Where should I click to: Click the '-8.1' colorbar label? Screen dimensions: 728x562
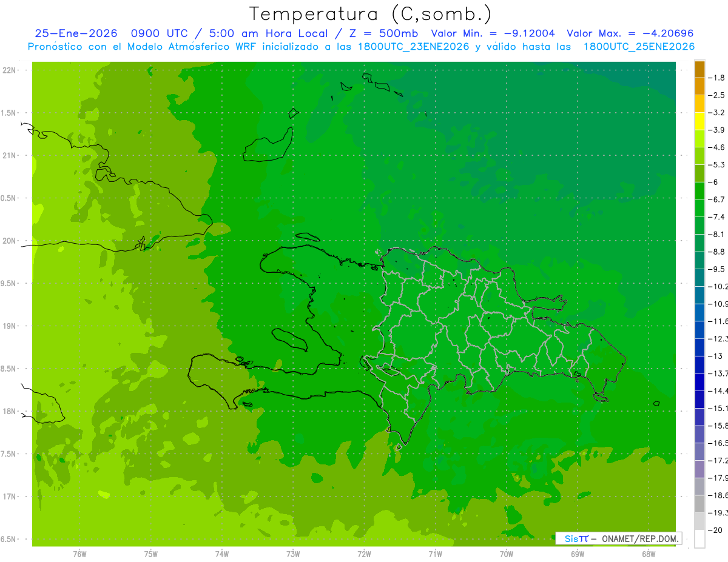pos(716,234)
